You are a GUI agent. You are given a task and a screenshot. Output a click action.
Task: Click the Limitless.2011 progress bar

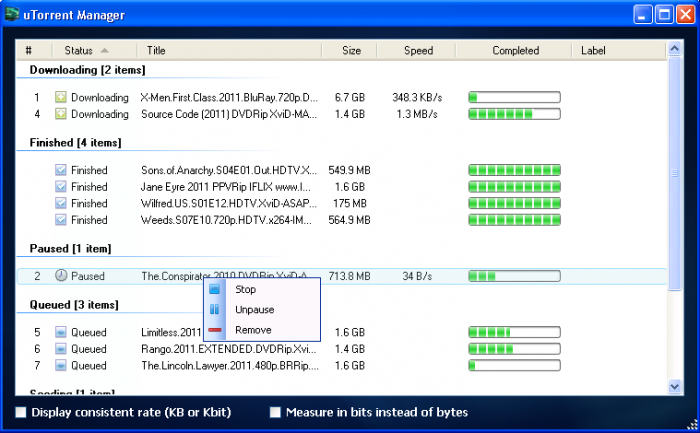(514, 332)
